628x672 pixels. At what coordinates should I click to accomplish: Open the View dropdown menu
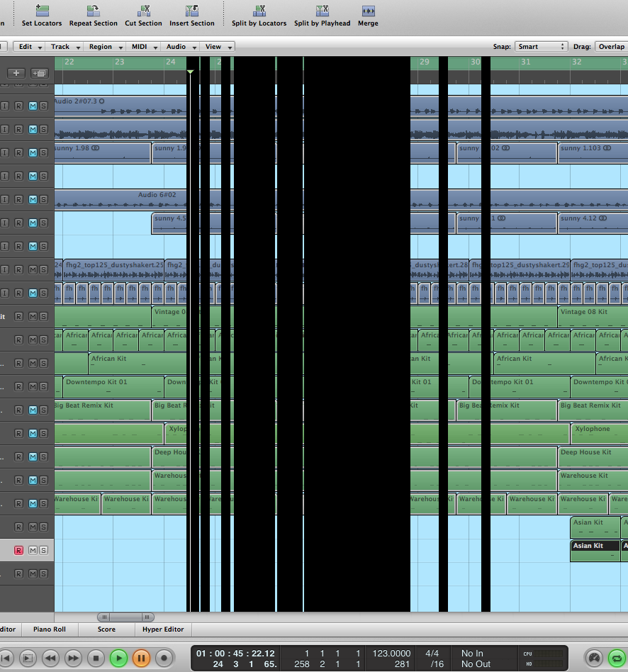pyautogui.click(x=218, y=47)
